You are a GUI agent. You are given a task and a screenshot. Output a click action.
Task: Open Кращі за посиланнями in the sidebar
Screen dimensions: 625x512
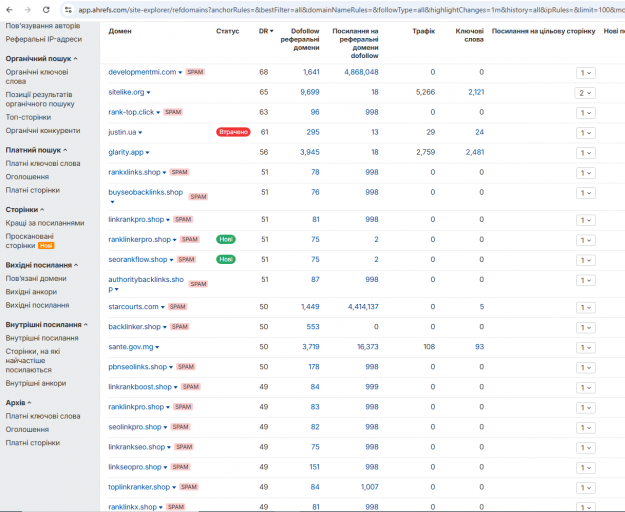click(45, 223)
